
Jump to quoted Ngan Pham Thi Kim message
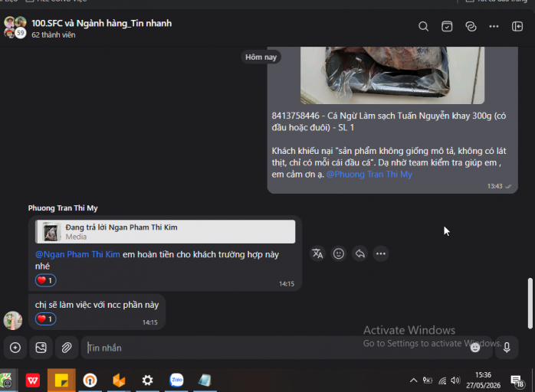tap(165, 232)
